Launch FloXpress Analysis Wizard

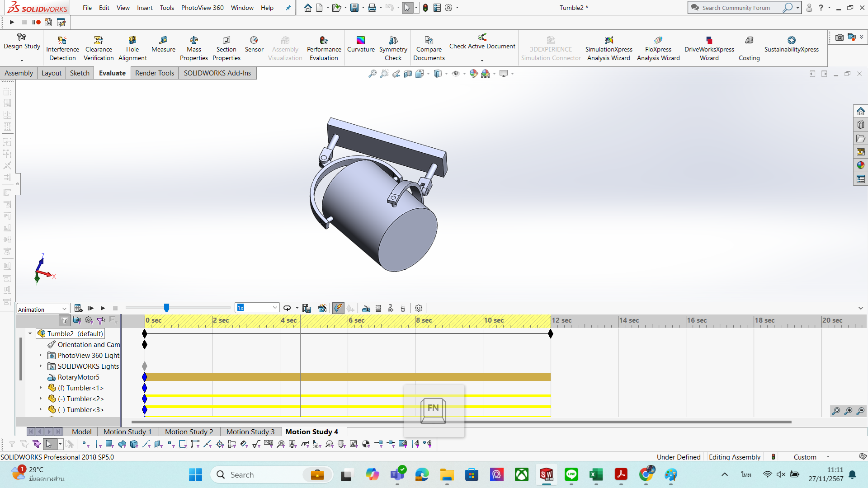click(x=658, y=48)
